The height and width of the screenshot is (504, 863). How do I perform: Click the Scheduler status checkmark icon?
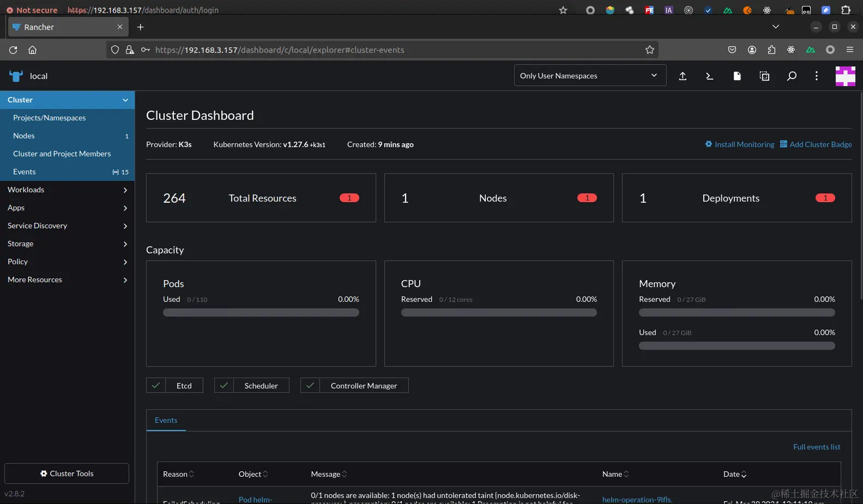224,385
